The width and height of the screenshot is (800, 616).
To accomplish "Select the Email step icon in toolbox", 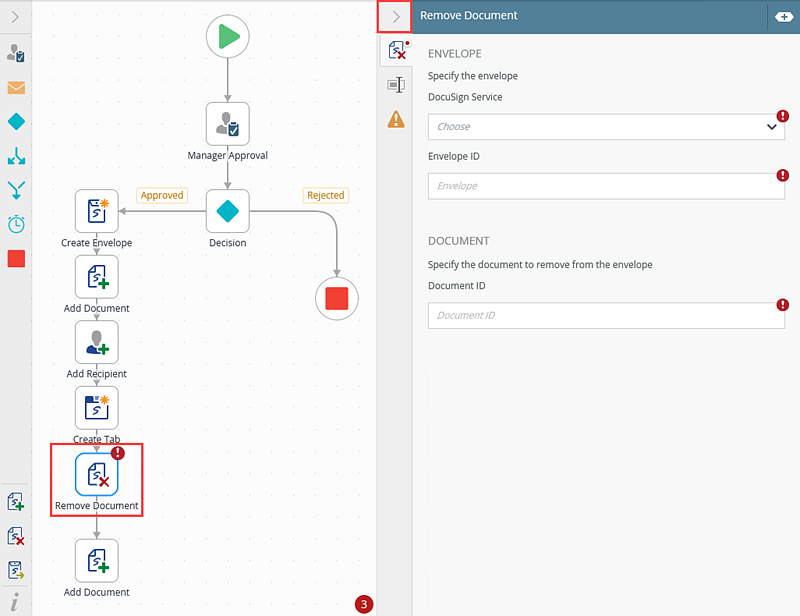I will click(x=16, y=87).
